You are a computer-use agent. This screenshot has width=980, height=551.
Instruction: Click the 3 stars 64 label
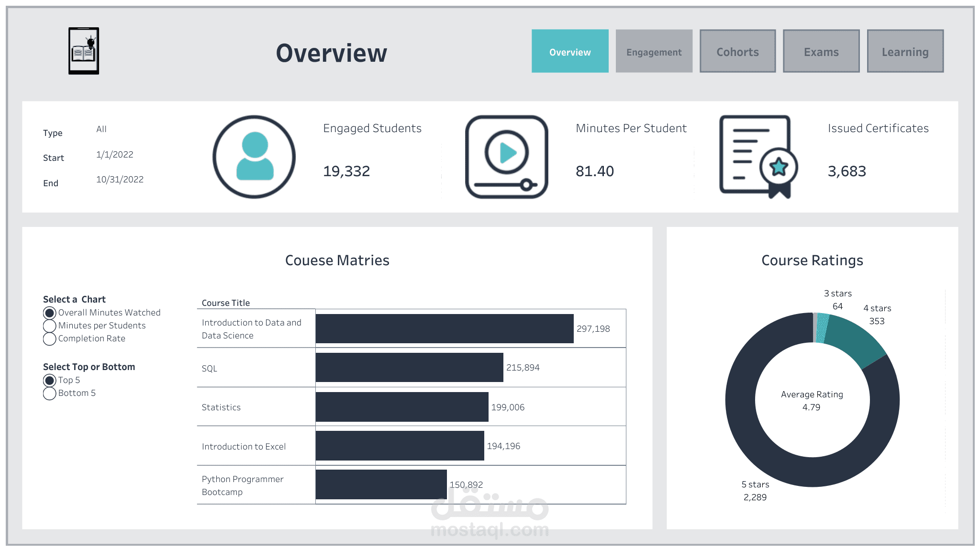click(x=838, y=300)
